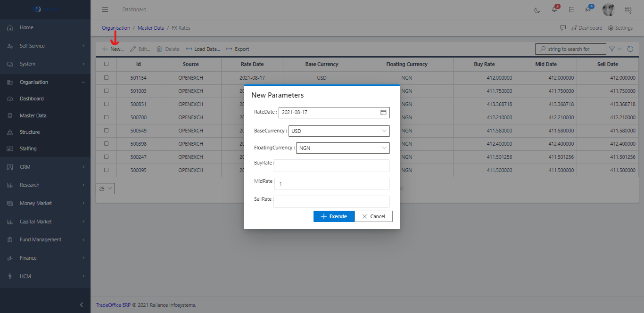Open the apps grid icon
Viewport: 644px width, 313px height.
click(628, 10)
